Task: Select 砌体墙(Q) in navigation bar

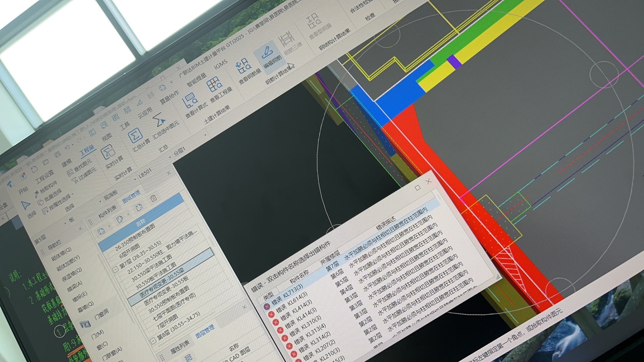Action: [61, 254]
